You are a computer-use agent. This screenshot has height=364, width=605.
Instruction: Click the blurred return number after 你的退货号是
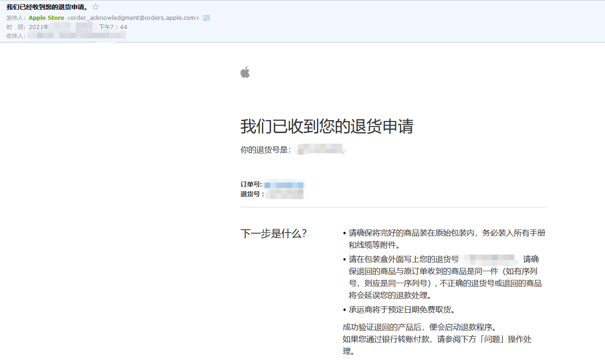click(x=320, y=150)
